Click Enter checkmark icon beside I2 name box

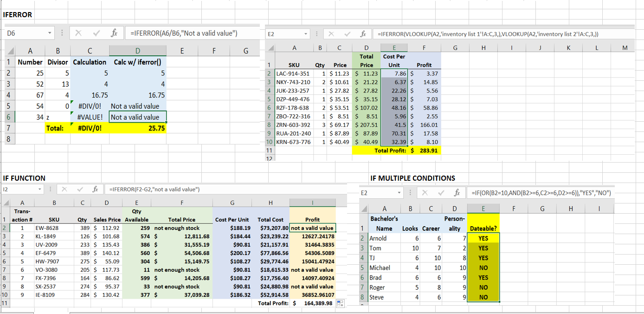(79, 189)
